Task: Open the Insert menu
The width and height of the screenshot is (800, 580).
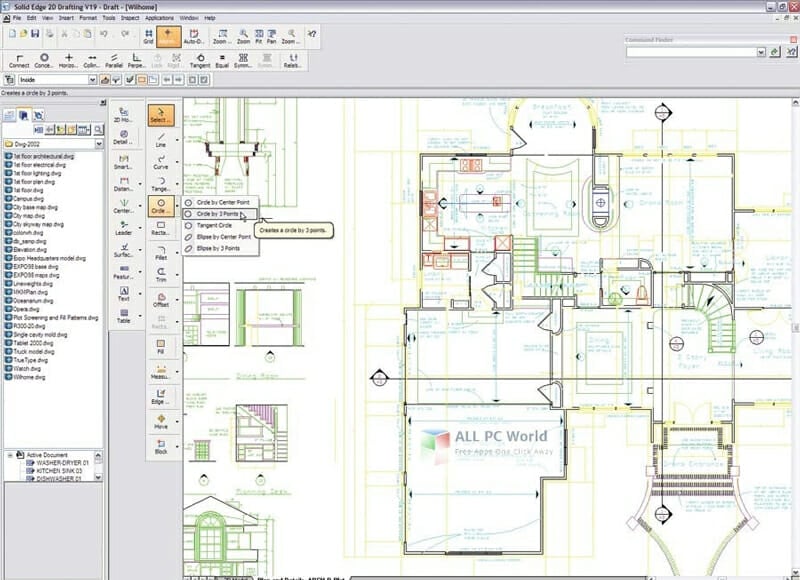Action: (x=66, y=18)
